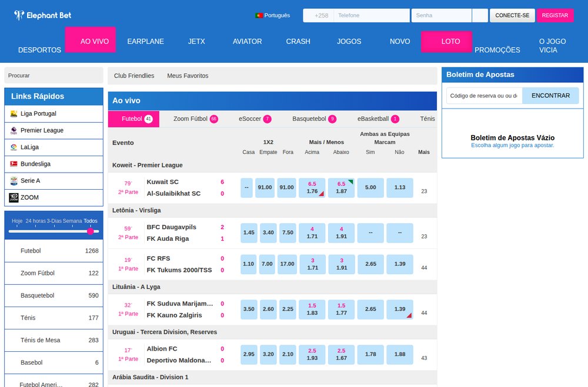
Task: Open Liga Portugal league icon link
Action: click(14, 113)
